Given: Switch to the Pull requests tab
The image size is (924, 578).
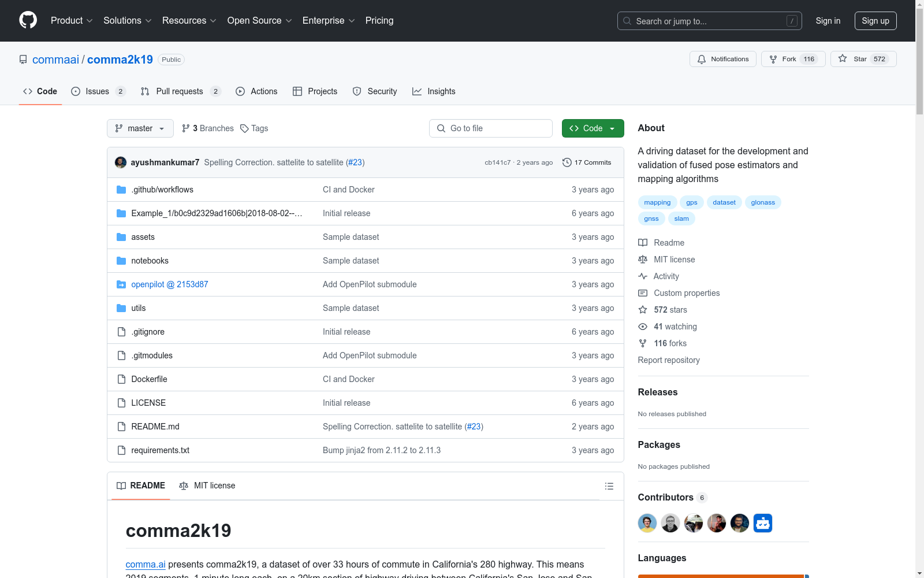Looking at the screenshot, I should coord(181,91).
